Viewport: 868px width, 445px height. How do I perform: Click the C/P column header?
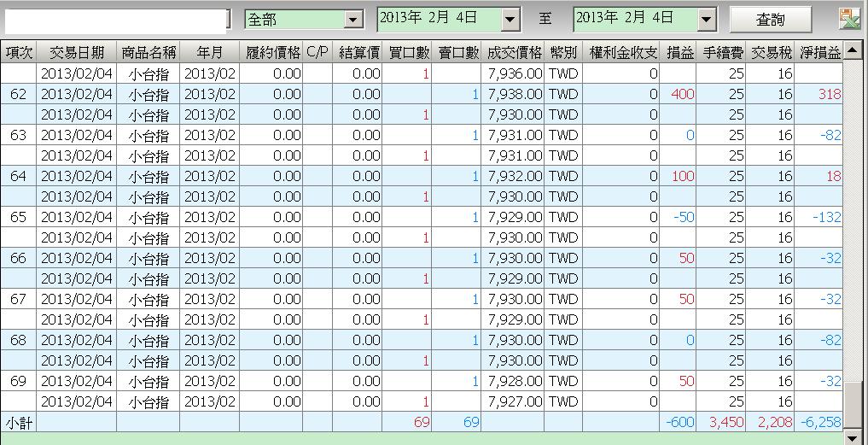coord(317,52)
